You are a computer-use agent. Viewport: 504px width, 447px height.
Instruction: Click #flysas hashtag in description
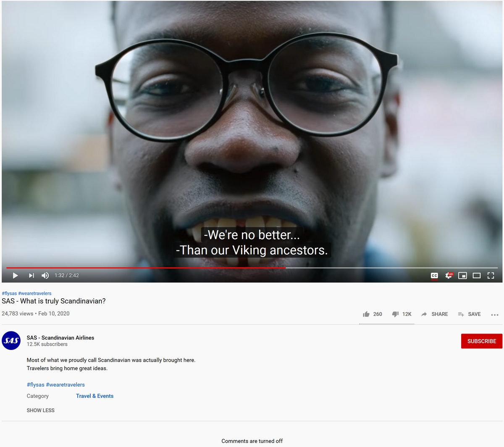pyautogui.click(x=36, y=385)
